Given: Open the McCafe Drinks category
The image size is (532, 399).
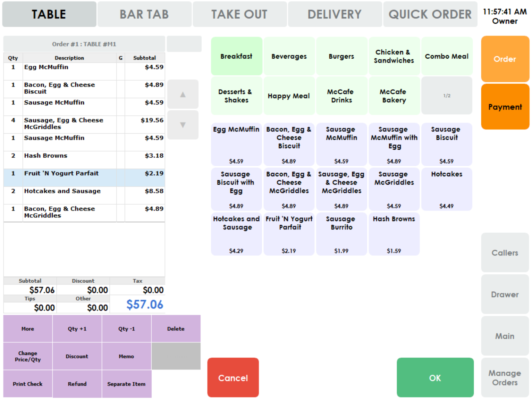Looking at the screenshot, I should pyautogui.click(x=341, y=96).
